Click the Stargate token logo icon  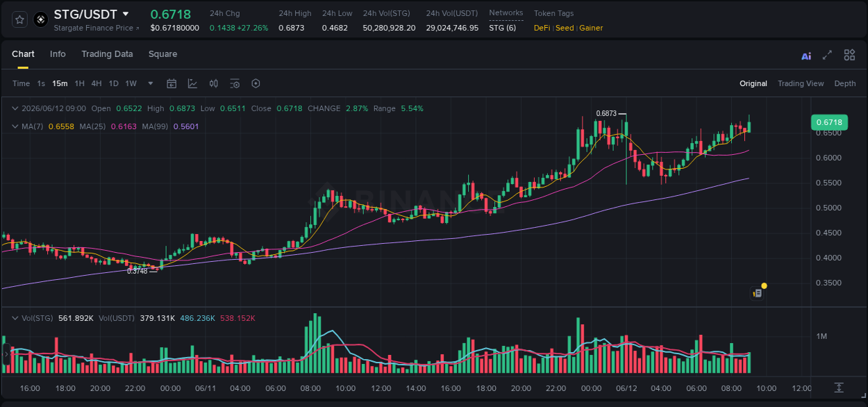[x=40, y=20]
